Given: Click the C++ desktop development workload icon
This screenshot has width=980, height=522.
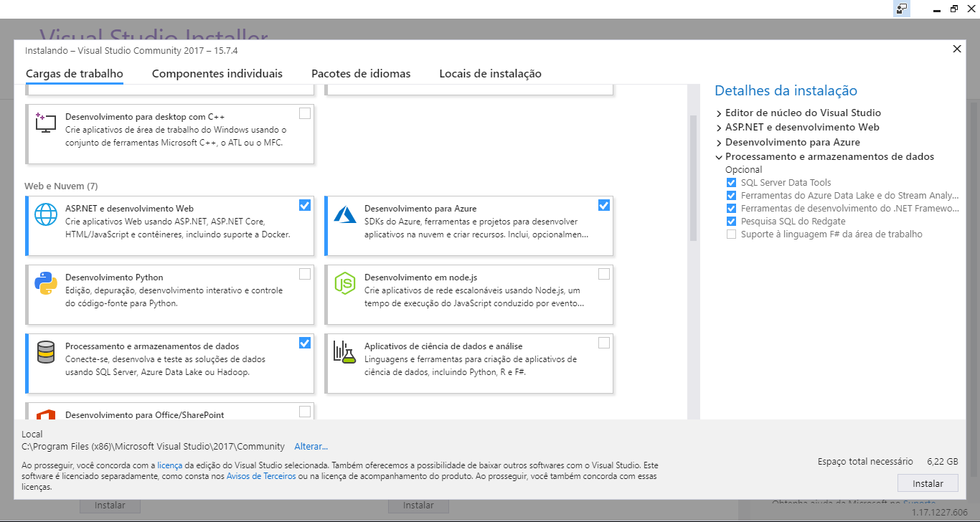Looking at the screenshot, I should (45, 123).
